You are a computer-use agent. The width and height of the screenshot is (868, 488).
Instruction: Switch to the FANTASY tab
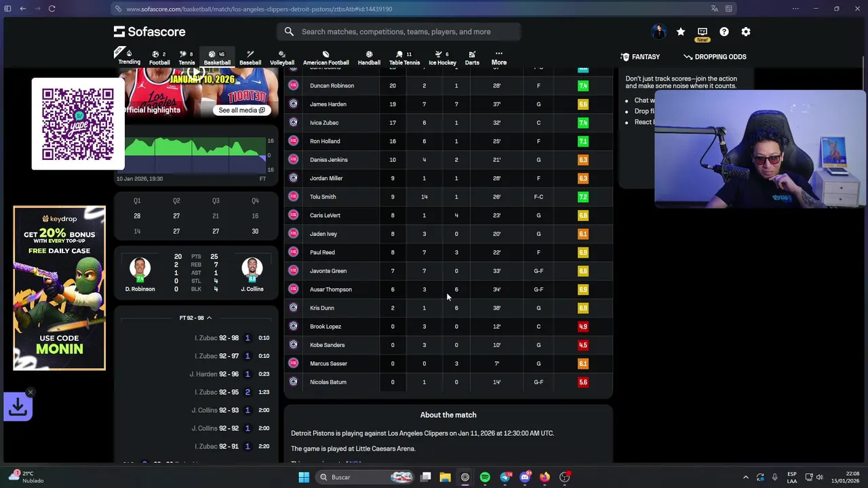640,57
